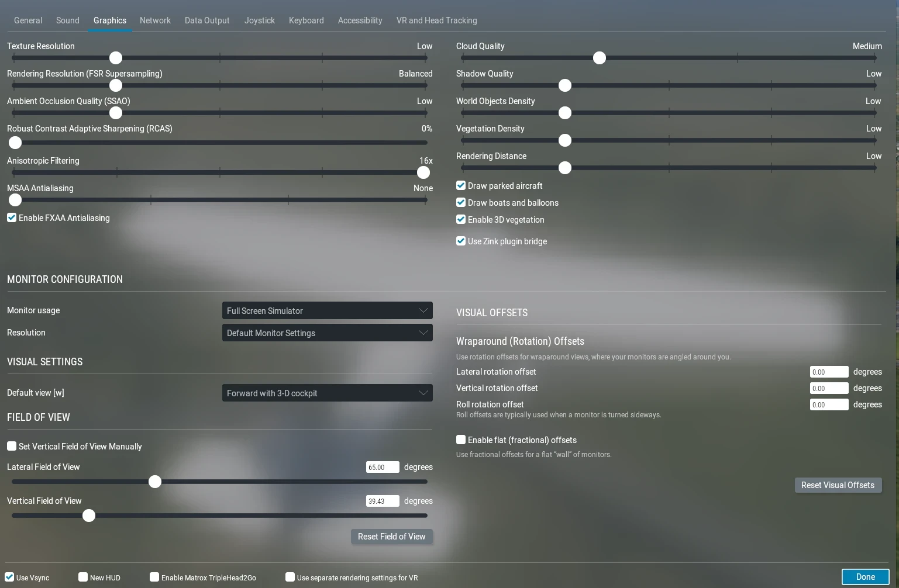Viewport: 899px width, 588px height.
Task: Click the 'Wraparound (Rotation) Offsets' heading
Action: (x=520, y=341)
